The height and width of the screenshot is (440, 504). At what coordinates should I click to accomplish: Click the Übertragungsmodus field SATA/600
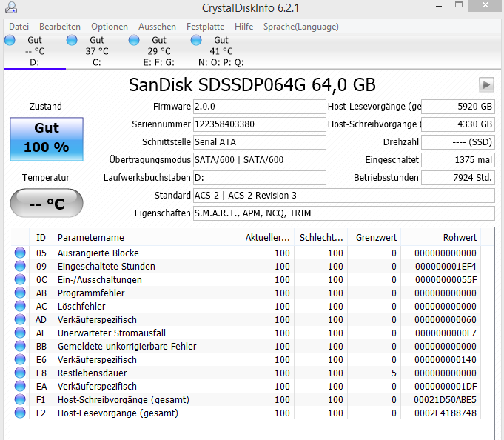click(x=259, y=160)
